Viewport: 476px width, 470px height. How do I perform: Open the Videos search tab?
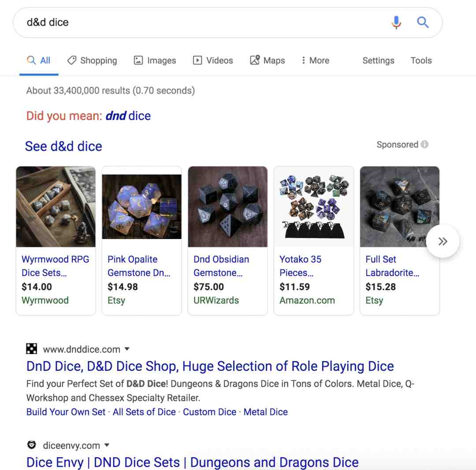pos(213,60)
